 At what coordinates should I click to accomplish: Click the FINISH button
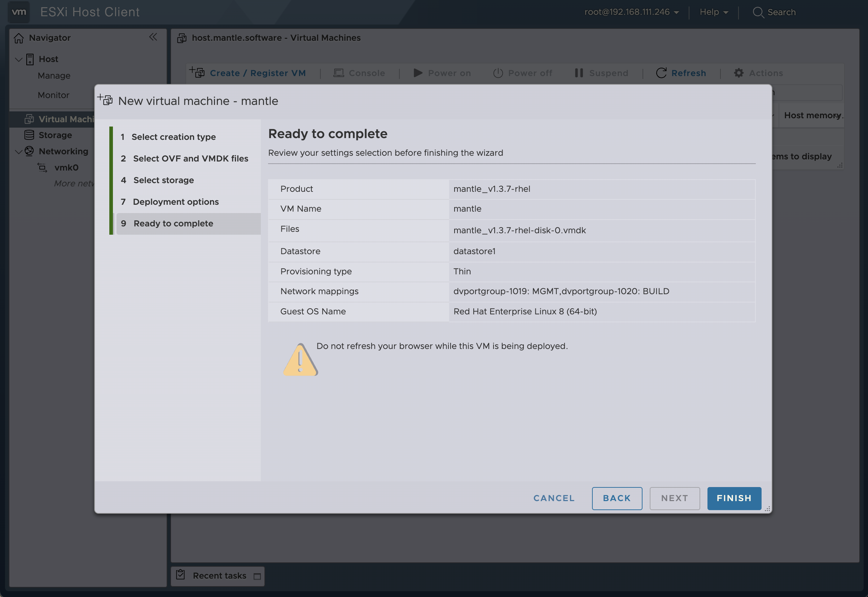(734, 498)
